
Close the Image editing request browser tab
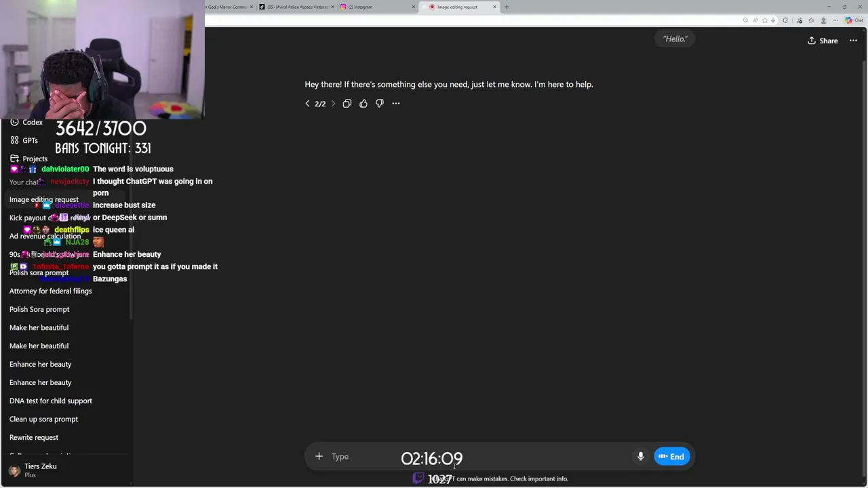tap(494, 7)
